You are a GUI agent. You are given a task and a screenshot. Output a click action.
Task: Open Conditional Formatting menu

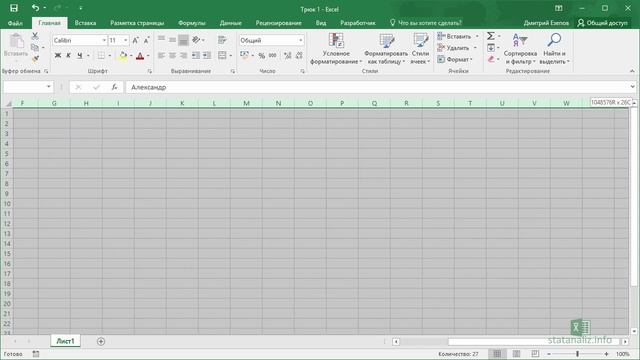[336, 50]
